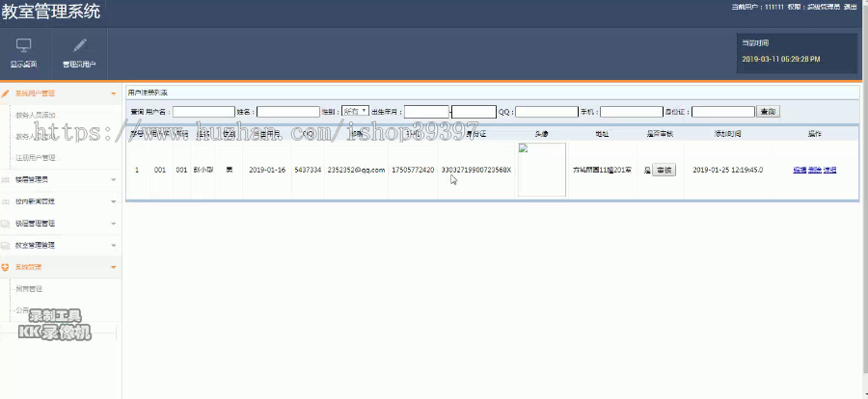Viewport: 868px width, 399px height.
Task: Click the pencil icon beside 系统用户管理
Action: 6,93
